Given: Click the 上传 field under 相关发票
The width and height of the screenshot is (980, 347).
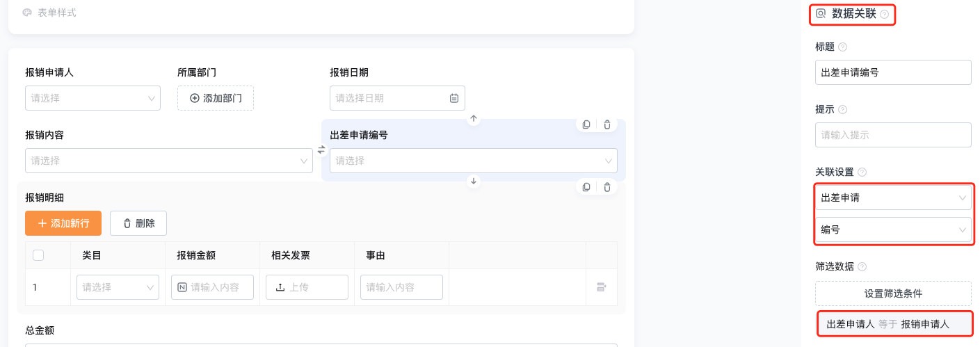Looking at the screenshot, I should [x=307, y=287].
